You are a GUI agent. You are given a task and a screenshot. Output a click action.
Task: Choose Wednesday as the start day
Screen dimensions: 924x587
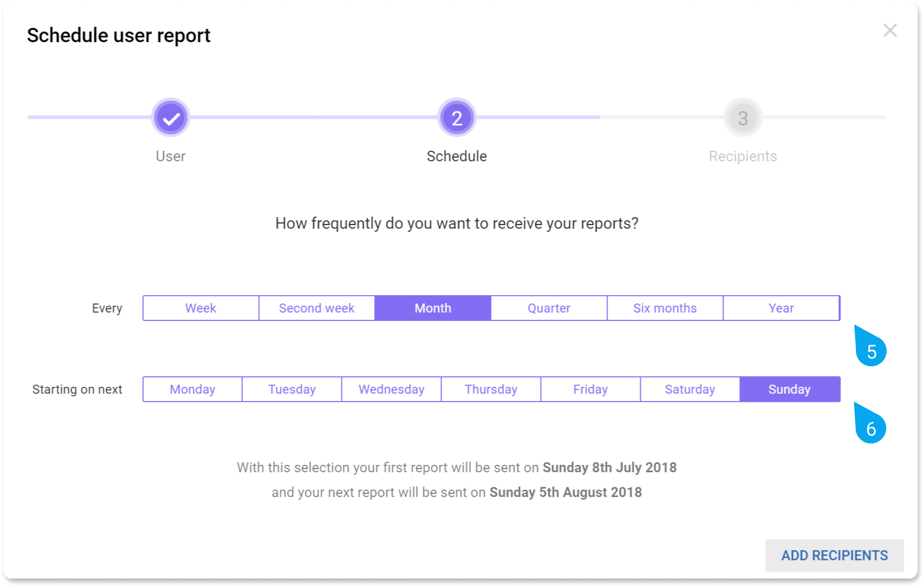coord(392,389)
